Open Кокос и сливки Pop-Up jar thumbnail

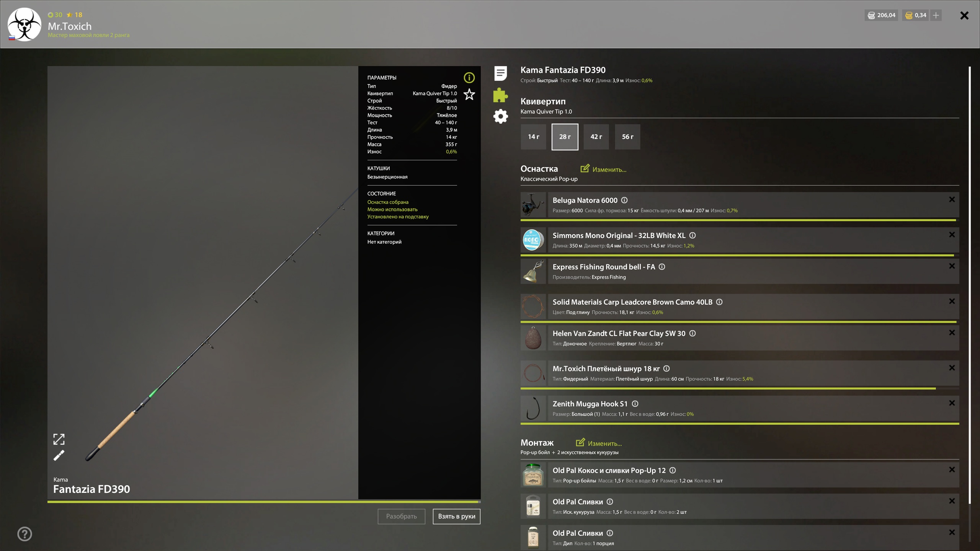[533, 475]
